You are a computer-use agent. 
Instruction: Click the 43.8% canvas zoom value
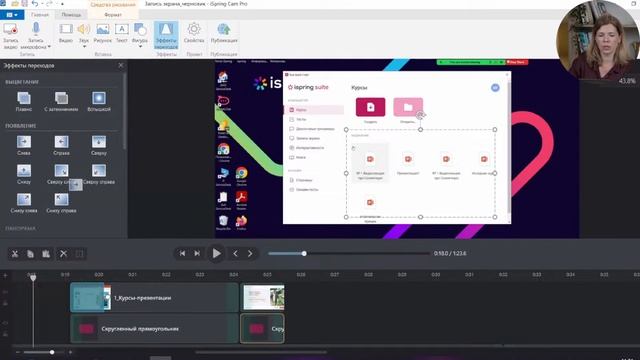pyautogui.click(x=627, y=81)
